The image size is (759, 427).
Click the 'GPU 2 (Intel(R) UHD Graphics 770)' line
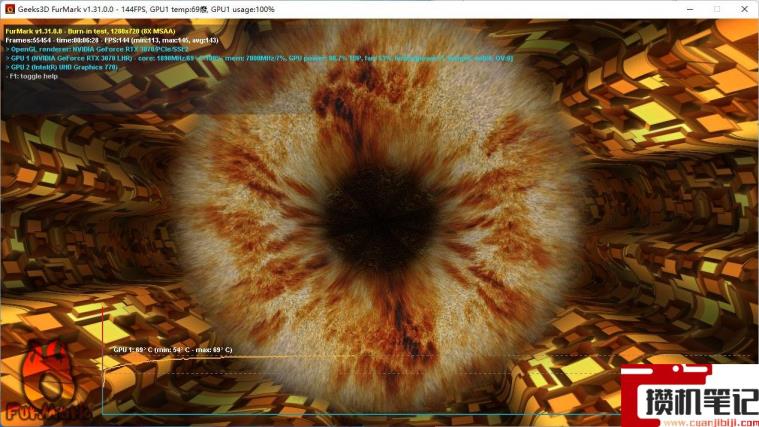(x=62, y=67)
